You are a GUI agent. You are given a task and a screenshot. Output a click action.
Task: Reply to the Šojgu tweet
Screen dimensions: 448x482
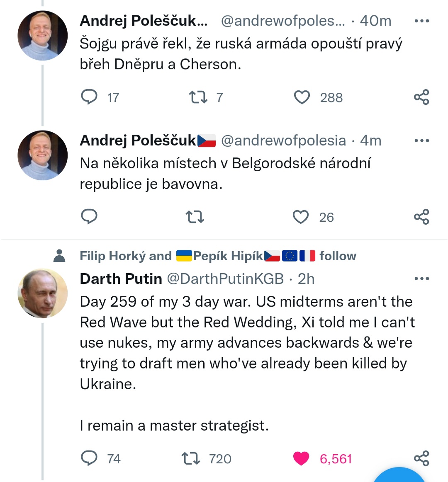click(89, 97)
